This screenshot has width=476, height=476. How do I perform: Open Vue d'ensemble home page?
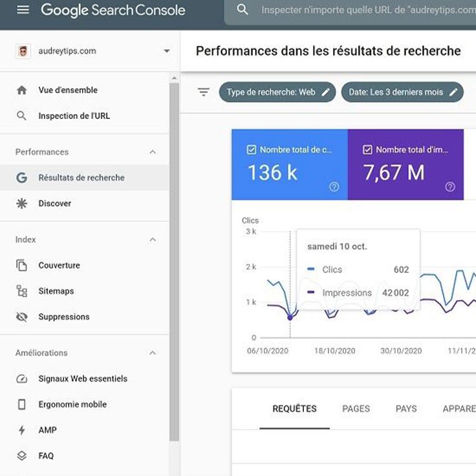68,90
